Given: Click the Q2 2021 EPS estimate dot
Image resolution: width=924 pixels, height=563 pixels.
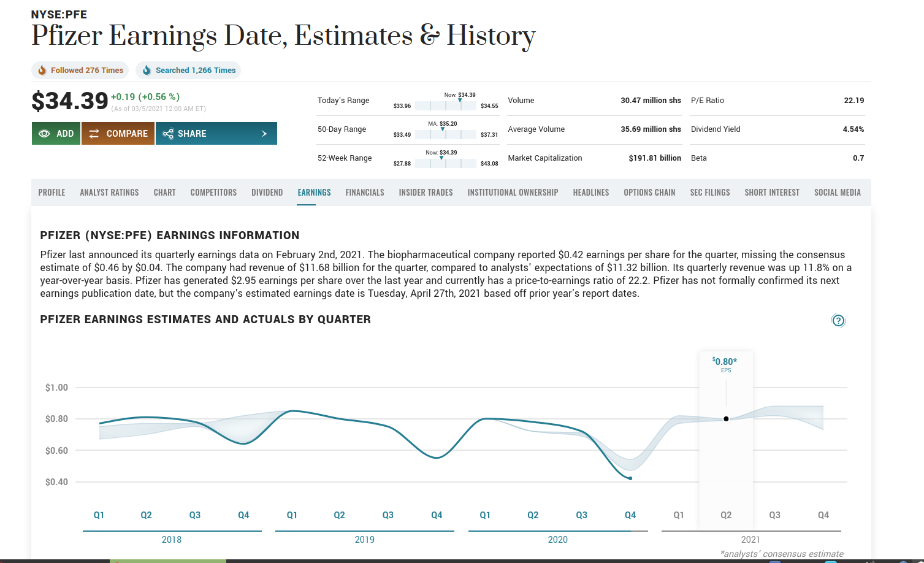Looking at the screenshot, I should coord(726,419).
